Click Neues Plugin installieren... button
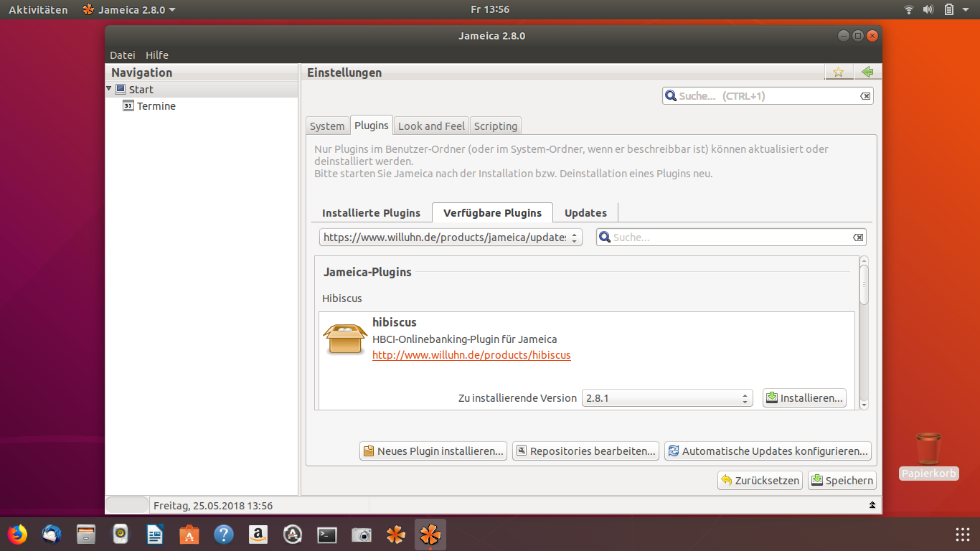Viewport: 980px width, 551px height. (433, 451)
